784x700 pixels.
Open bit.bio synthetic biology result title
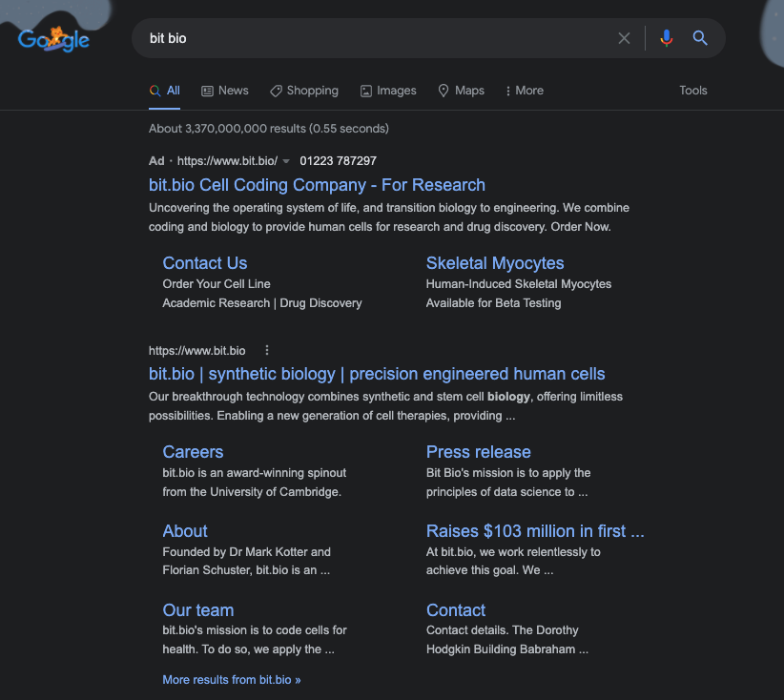click(377, 374)
